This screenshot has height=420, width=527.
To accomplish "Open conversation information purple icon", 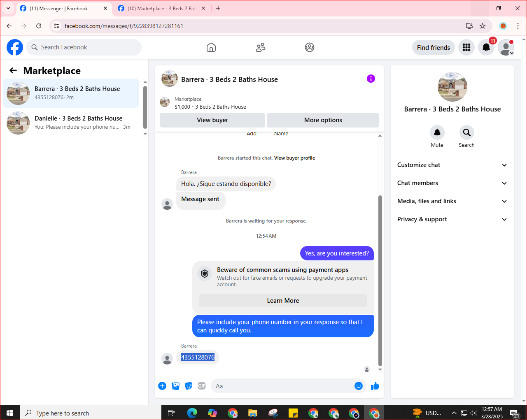I will click(x=371, y=79).
